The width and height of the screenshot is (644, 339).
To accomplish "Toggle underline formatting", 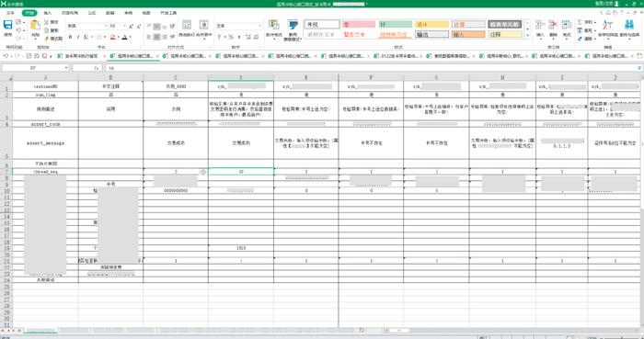I will pyautogui.click(x=86, y=38).
